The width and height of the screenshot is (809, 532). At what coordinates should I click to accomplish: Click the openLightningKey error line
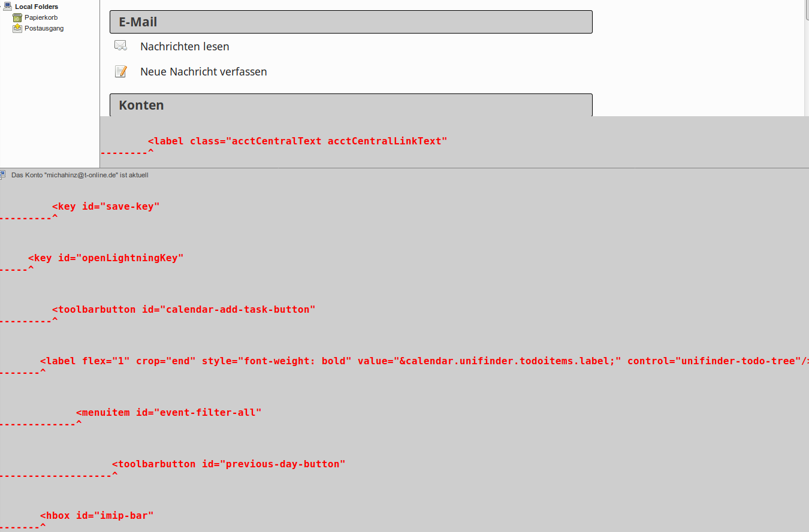click(x=105, y=258)
